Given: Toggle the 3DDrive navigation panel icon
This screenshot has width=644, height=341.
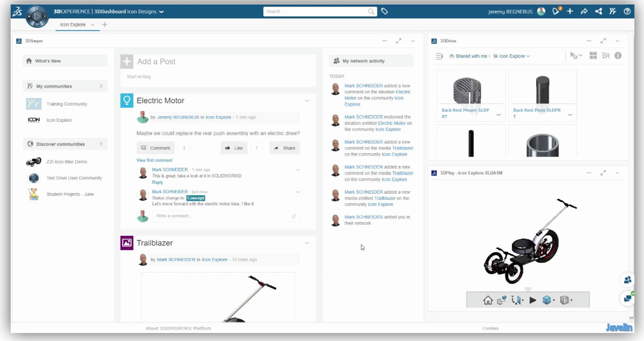Looking at the screenshot, I should [439, 56].
